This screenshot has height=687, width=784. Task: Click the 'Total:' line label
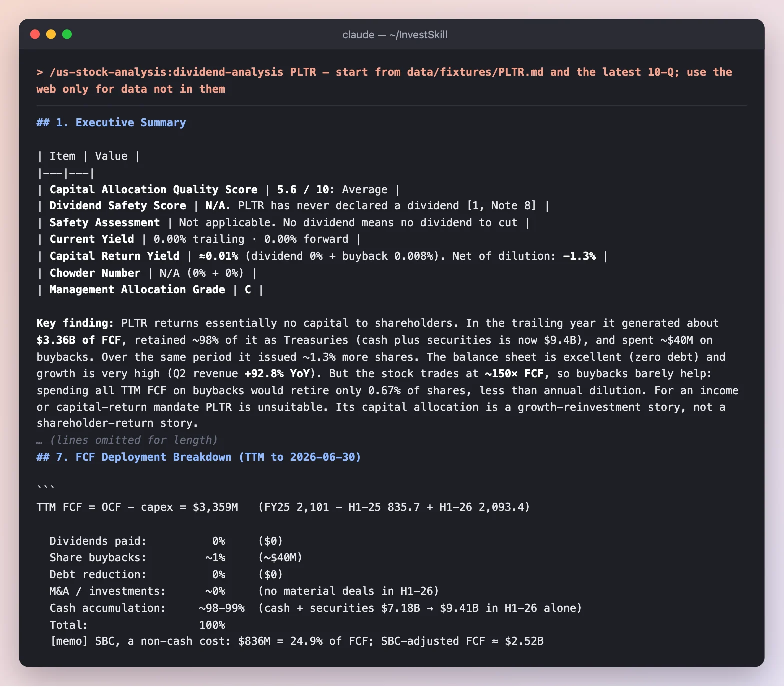tap(69, 625)
